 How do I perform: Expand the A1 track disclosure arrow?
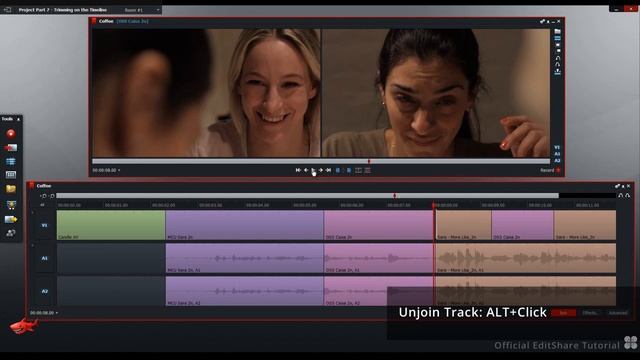tap(33, 245)
